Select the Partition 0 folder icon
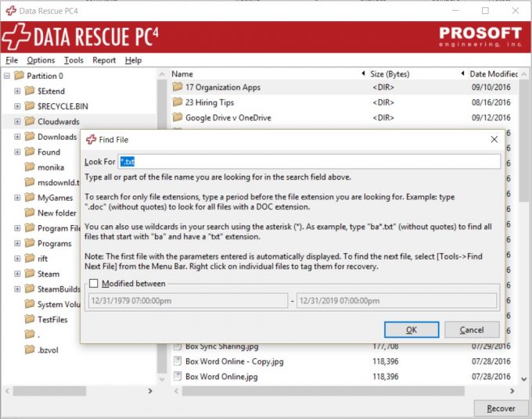 tap(19, 75)
